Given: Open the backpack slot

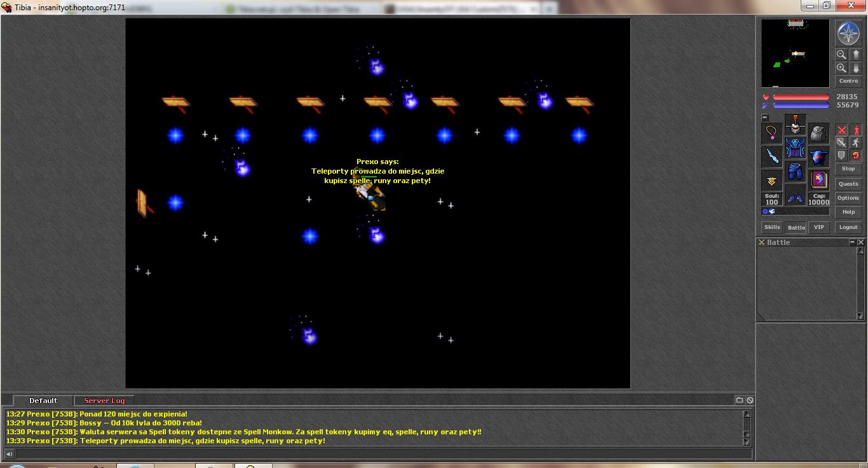Looking at the screenshot, I should pos(819,134).
